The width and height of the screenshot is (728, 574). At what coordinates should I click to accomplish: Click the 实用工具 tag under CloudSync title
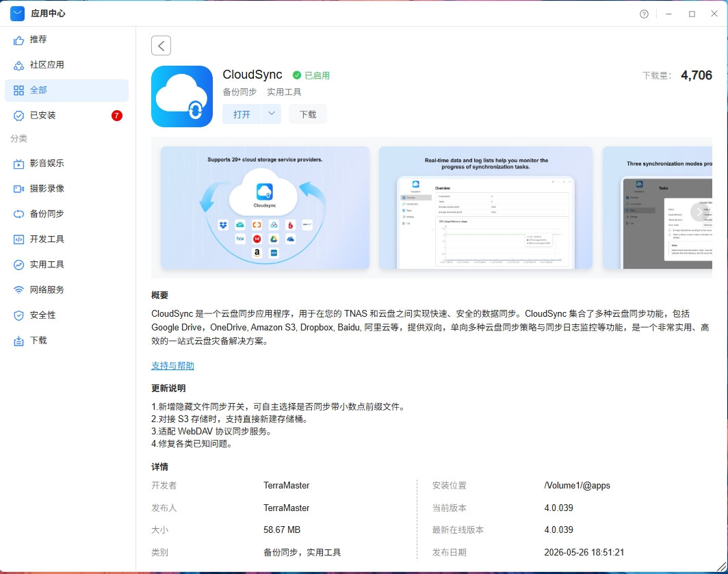tap(284, 92)
